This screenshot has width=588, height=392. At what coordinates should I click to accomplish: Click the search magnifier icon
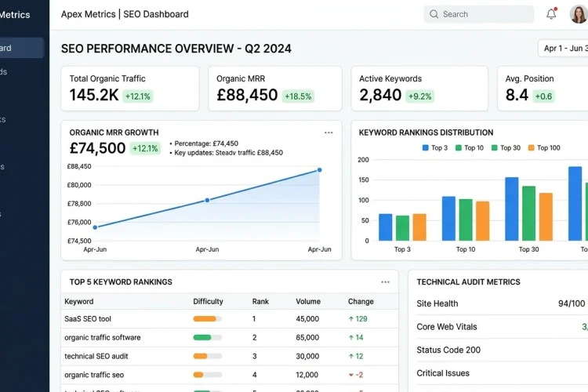pos(434,14)
